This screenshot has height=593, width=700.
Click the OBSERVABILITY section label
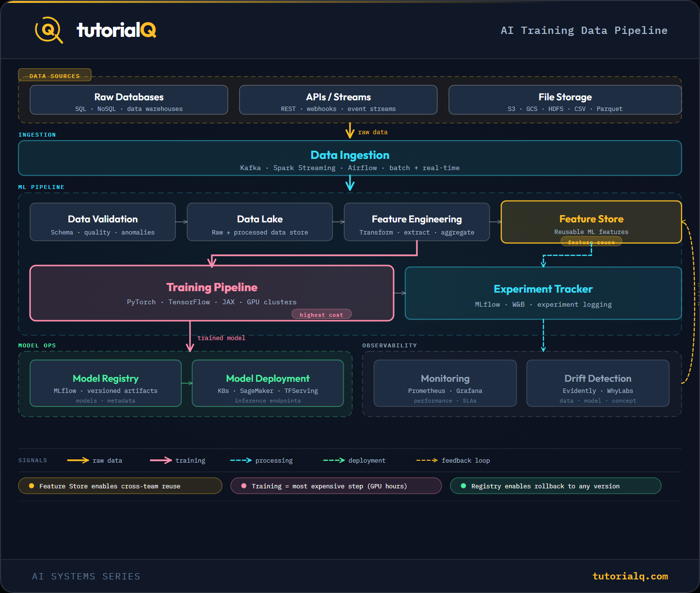pos(390,345)
